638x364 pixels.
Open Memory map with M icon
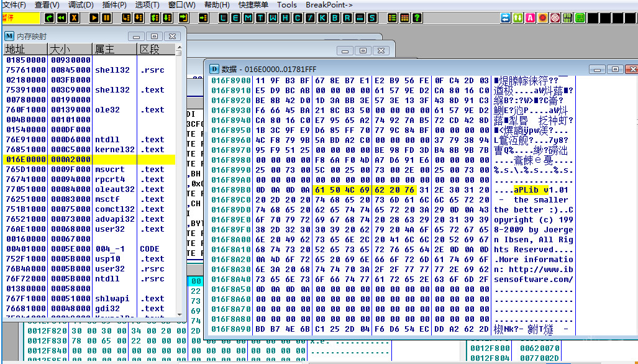[248, 18]
